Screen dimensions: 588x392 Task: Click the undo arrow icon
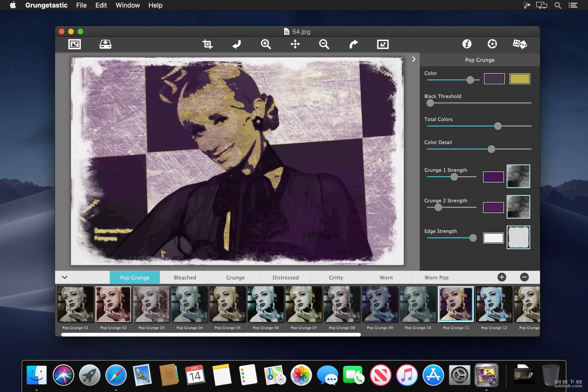236,44
